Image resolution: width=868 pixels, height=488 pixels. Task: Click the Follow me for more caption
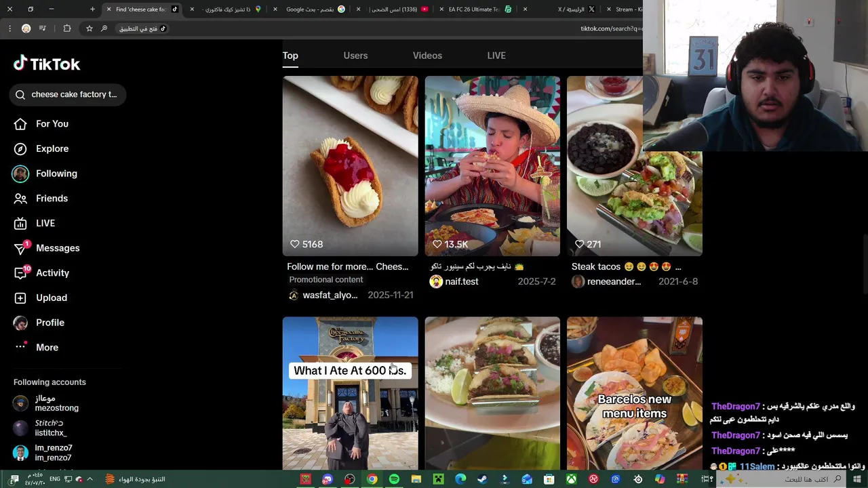point(347,266)
